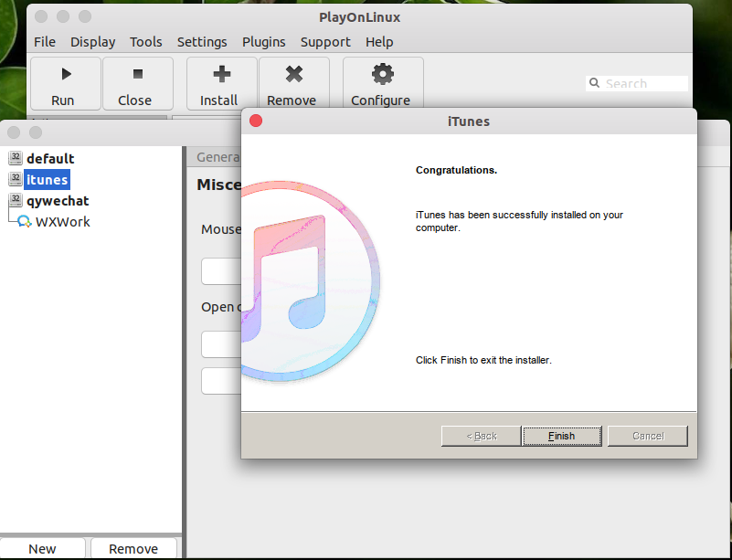Click the field beneath the Mouse label
732x560 pixels.
click(221, 270)
